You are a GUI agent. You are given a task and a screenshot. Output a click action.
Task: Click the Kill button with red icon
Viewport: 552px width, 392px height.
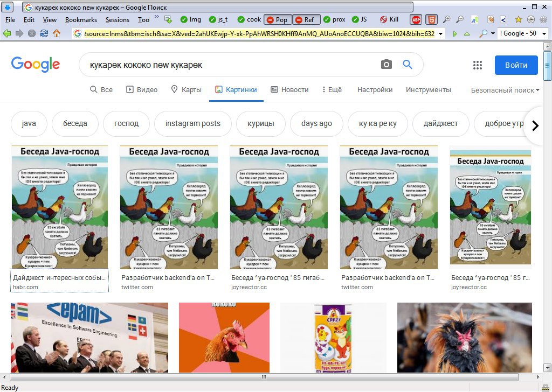(389, 20)
